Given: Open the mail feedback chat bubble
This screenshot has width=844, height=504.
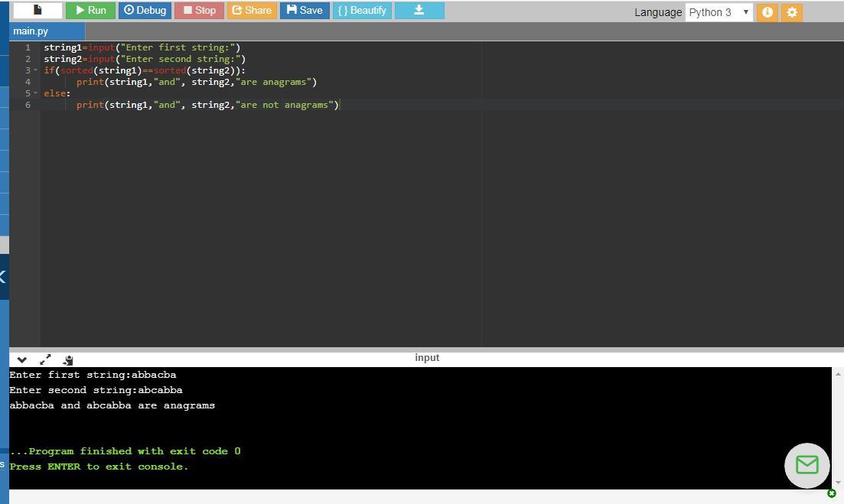Looking at the screenshot, I should point(807,465).
